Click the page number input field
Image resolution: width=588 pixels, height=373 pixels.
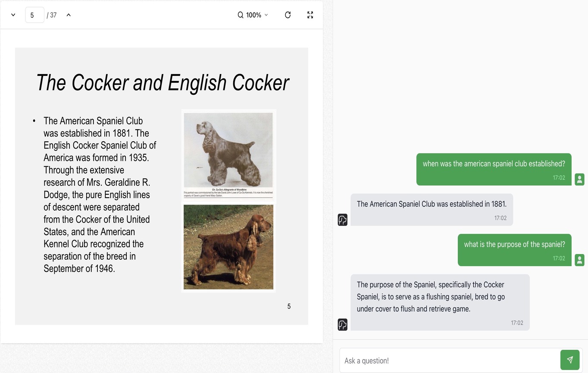[x=34, y=15]
